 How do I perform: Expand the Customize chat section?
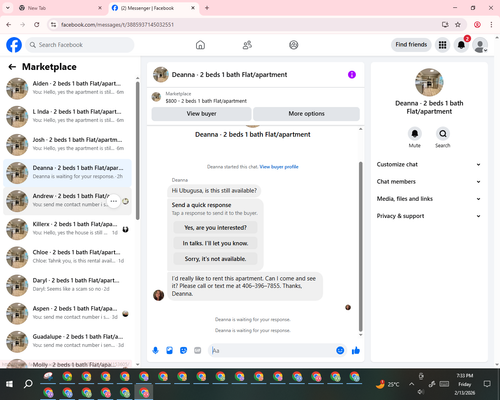point(429,164)
